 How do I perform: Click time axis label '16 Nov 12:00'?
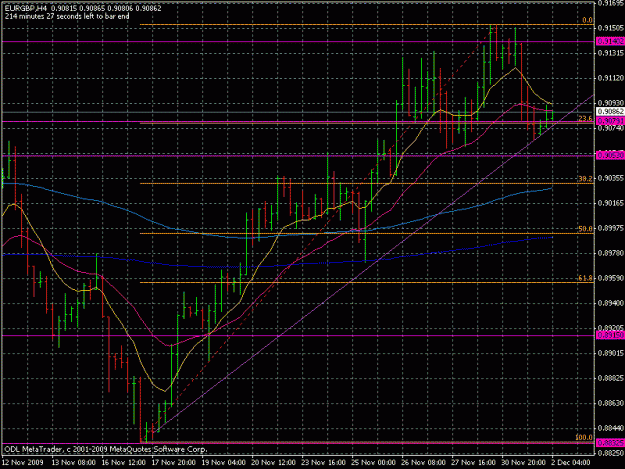(124, 463)
